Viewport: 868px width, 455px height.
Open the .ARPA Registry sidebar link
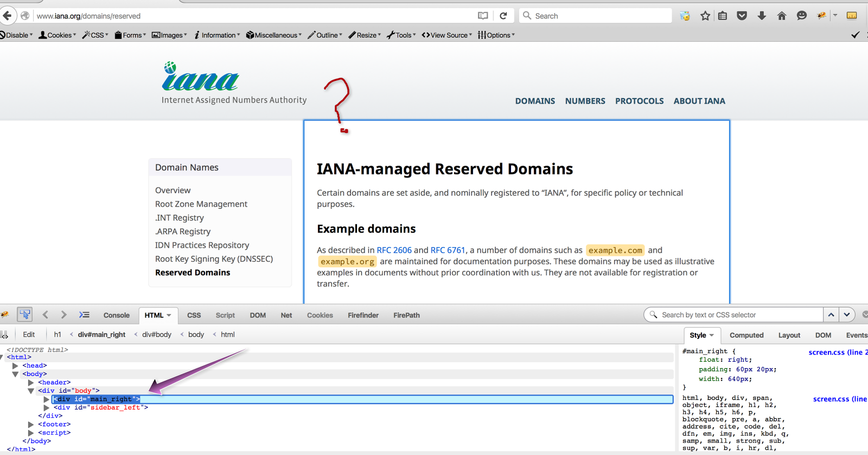pos(183,232)
